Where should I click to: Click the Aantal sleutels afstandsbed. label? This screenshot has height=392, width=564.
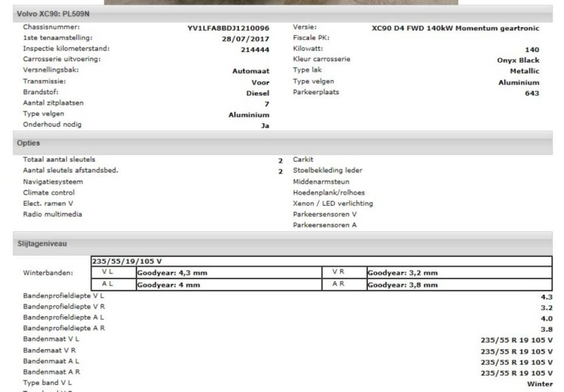coord(70,170)
